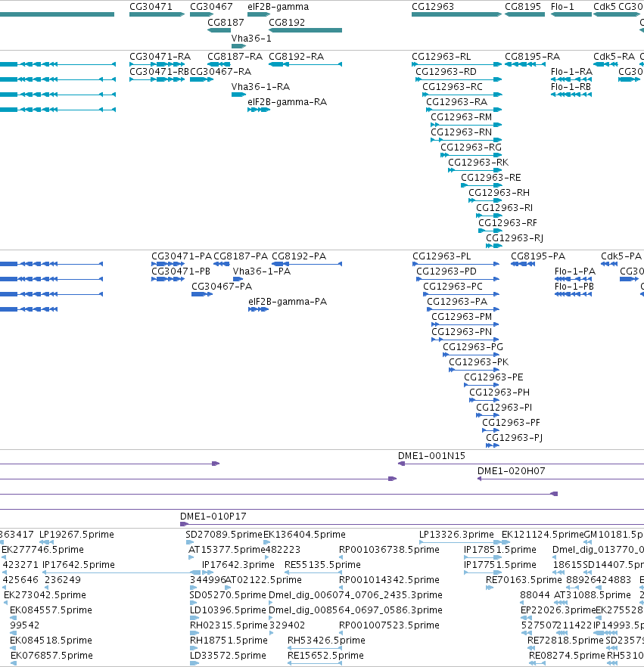Open the LP13326.3prime EST label

coord(456,535)
